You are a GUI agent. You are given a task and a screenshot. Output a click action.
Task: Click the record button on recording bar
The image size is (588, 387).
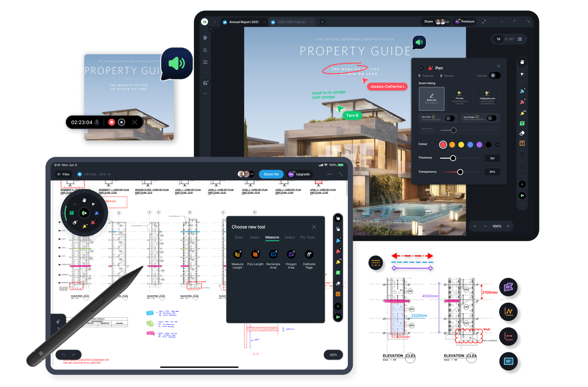pyautogui.click(x=112, y=122)
